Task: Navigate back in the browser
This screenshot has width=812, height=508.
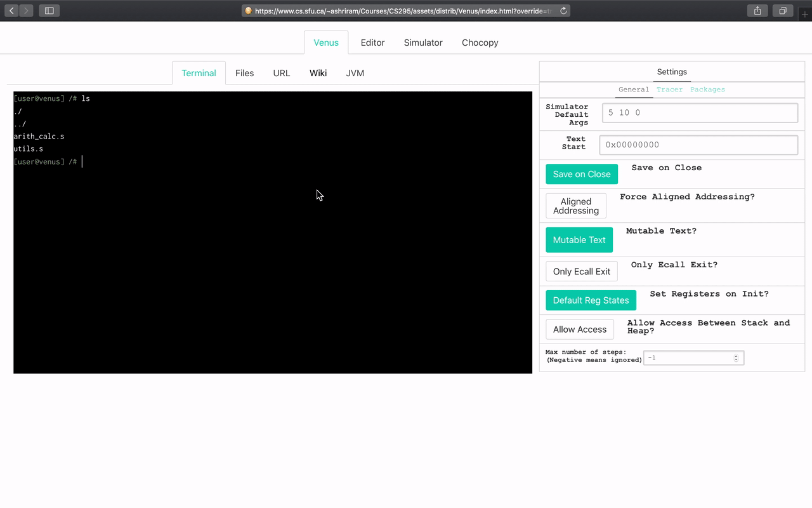Action: (10, 10)
